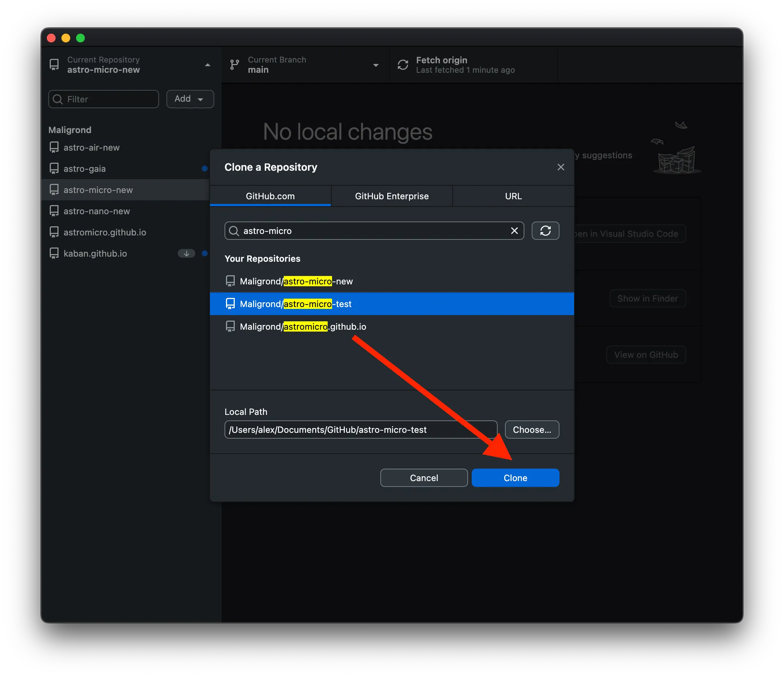Select Maligrond/astro-micro-new repository
The height and width of the screenshot is (677, 784).
392,281
